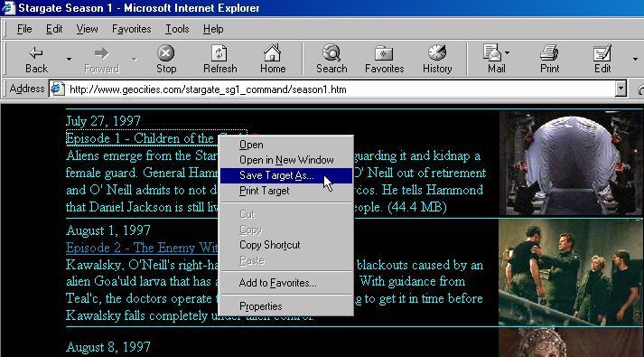Choose Print Target in context menu
Screen dimensions: 644x357
tap(286, 191)
